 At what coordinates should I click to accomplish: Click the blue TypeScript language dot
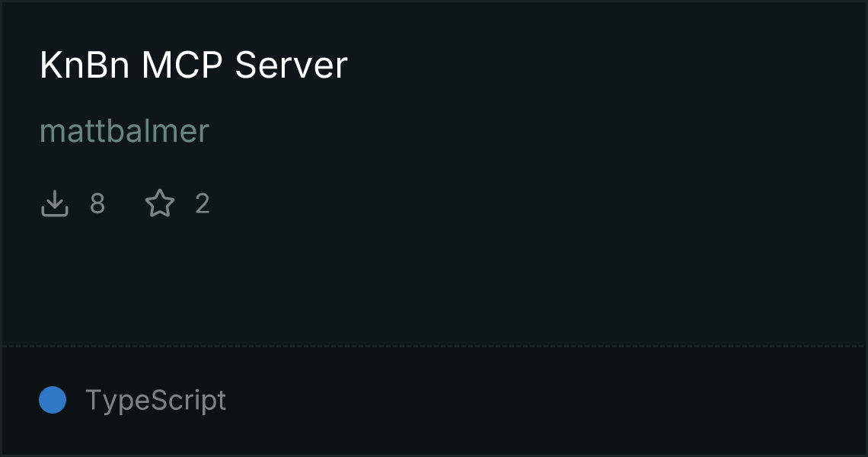(53, 400)
